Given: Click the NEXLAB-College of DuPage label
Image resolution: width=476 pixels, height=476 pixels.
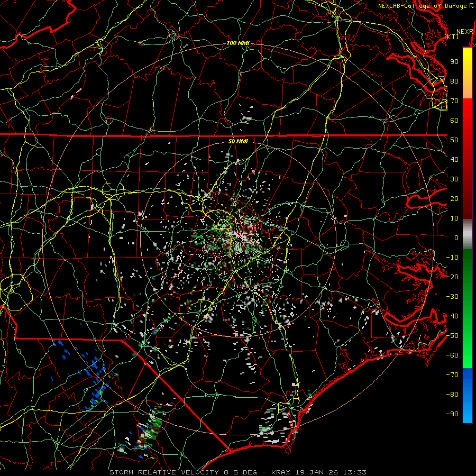Looking at the screenshot, I should tap(423, 6).
